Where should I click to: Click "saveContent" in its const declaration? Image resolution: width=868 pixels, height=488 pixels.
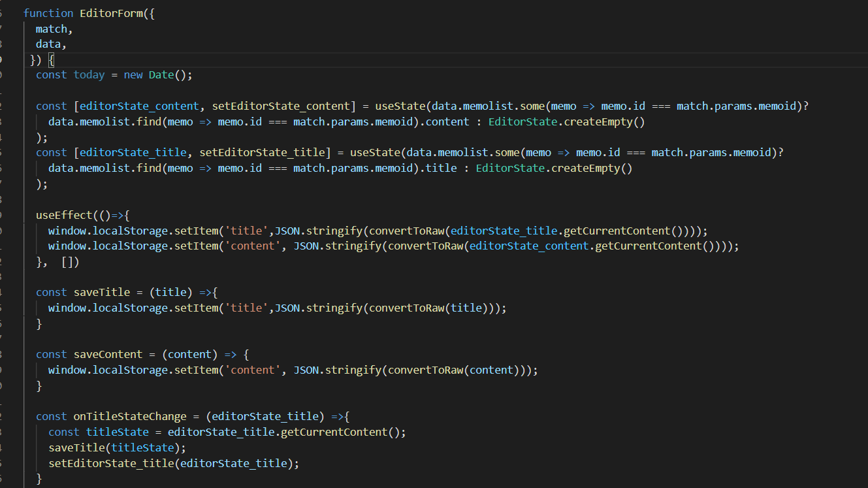(x=108, y=355)
